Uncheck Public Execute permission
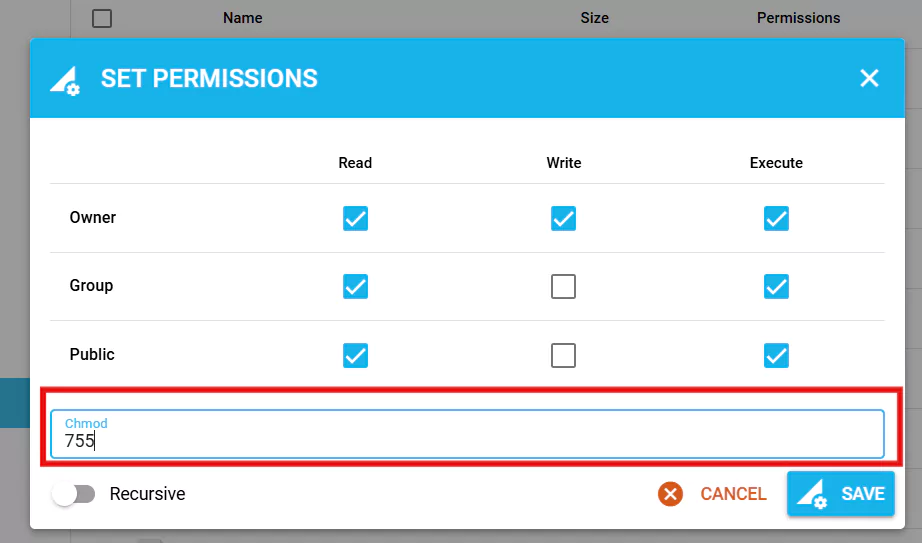This screenshot has width=922, height=543. pyautogui.click(x=776, y=355)
